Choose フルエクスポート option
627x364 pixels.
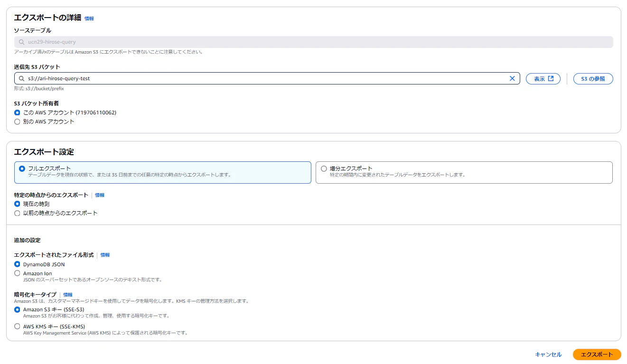(163, 172)
